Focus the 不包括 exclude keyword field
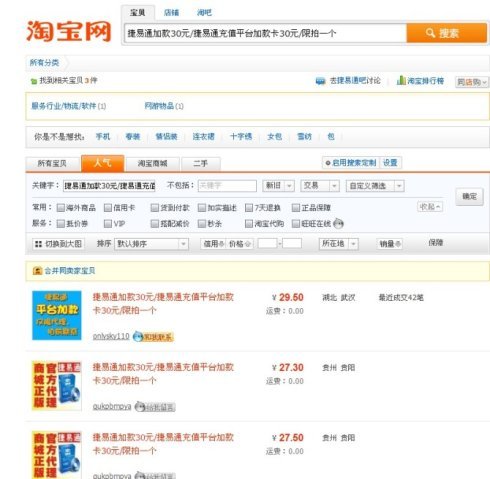The height and width of the screenshot is (479, 490). [x=227, y=186]
